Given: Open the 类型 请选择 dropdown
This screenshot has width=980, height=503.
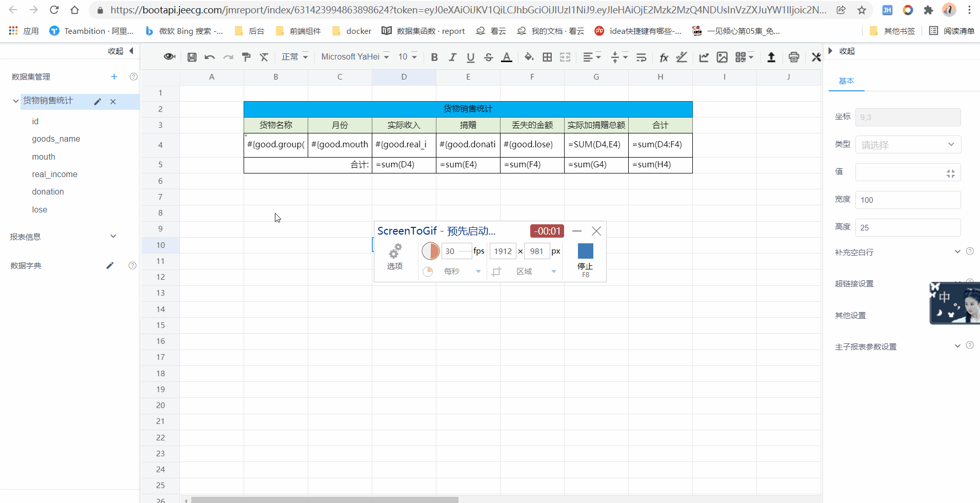Looking at the screenshot, I should pyautogui.click(x=908, y=145).
